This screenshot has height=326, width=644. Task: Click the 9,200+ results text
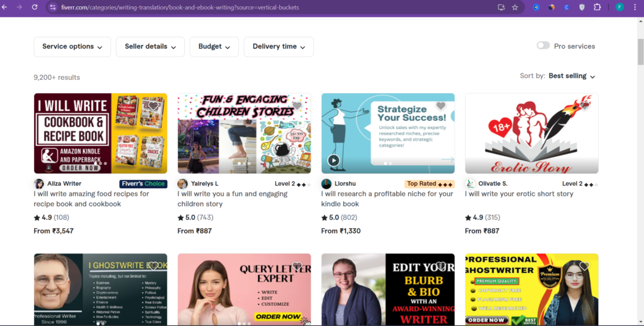click(57, 77)
